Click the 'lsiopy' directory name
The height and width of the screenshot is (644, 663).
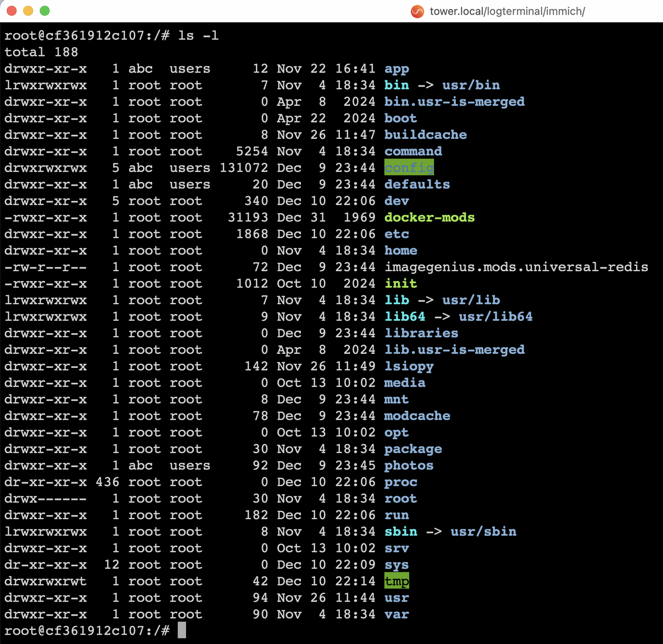point(409,367)
